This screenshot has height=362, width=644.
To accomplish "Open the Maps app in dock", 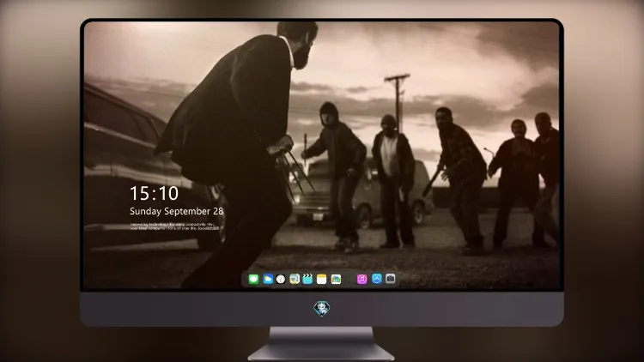I will point(295,279).
